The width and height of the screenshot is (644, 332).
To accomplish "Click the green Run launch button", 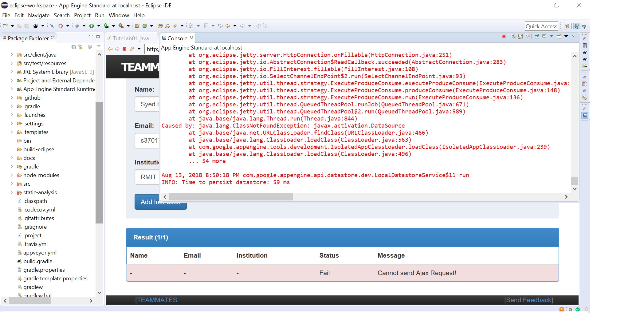I will click(92, 26).
